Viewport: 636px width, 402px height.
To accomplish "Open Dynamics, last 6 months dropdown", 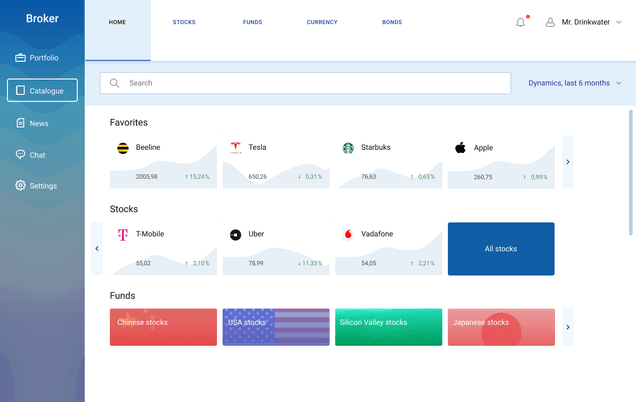I will point(575,83).
